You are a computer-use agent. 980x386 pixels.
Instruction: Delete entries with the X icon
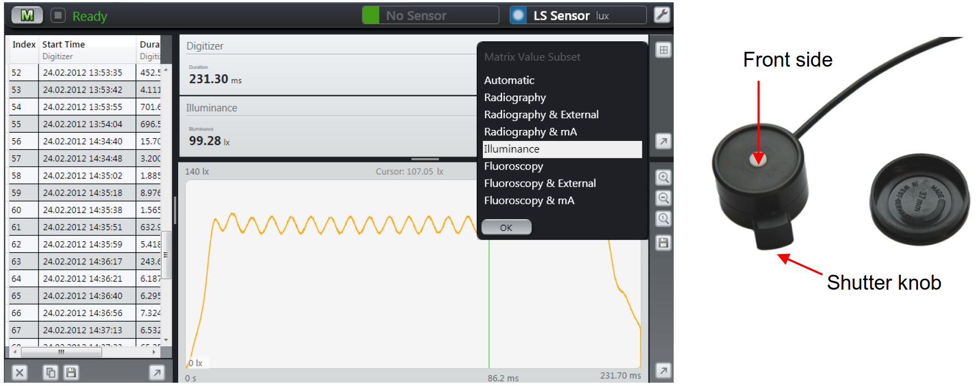(x=19, y=373)
